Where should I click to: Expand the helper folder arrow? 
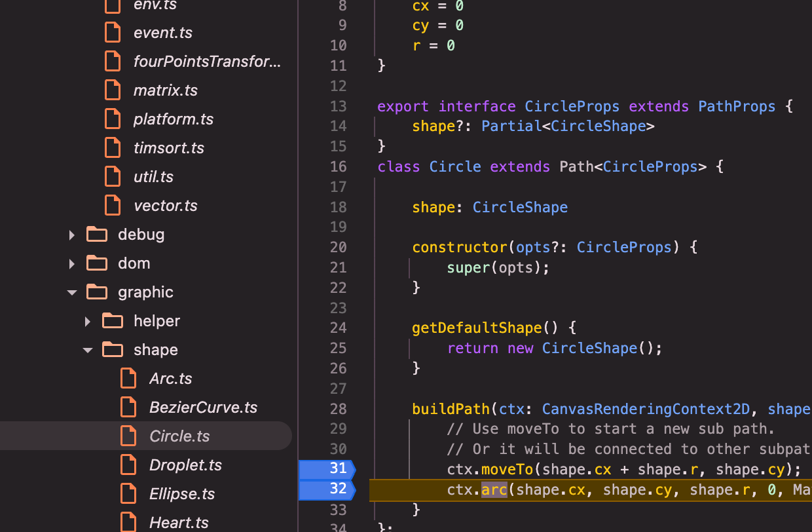click(88, 321)
